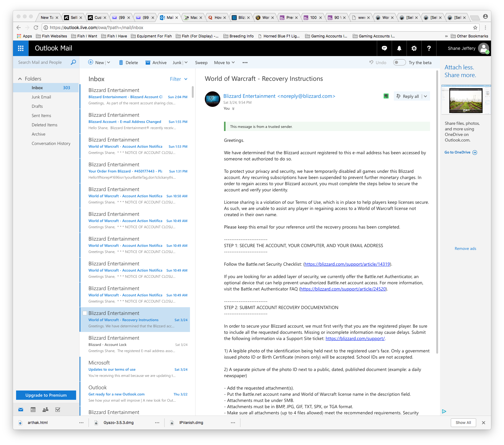Image resolution: width=504 pixels, height=445 pixels.
Task: Open the Get ready for a new Outlook.com email
Action: click(135, 394)
